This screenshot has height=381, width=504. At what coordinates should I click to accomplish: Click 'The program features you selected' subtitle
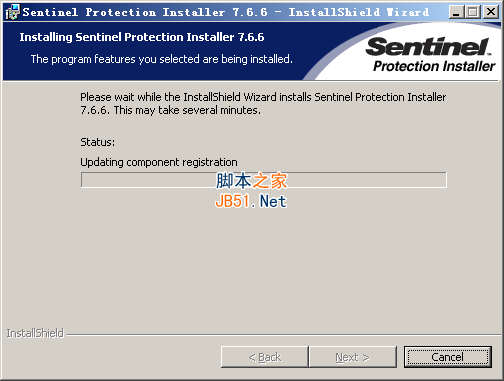(x=162, y=59)
